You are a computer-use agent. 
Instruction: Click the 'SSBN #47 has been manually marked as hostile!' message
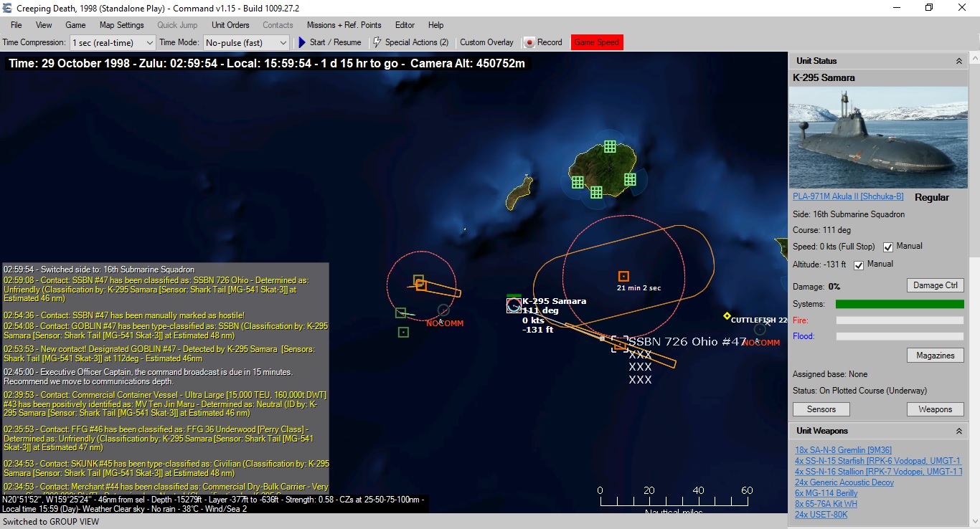pos(124,315)
